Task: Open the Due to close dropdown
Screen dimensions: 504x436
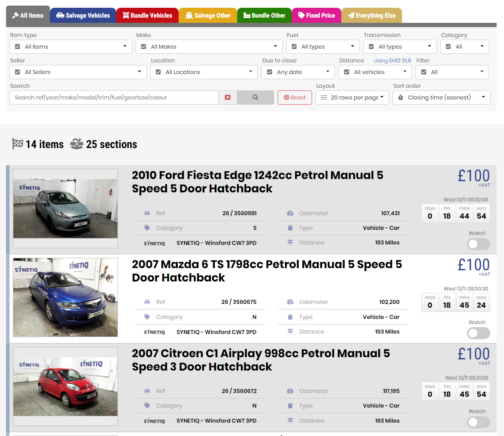Action: [x=298, y=72]
